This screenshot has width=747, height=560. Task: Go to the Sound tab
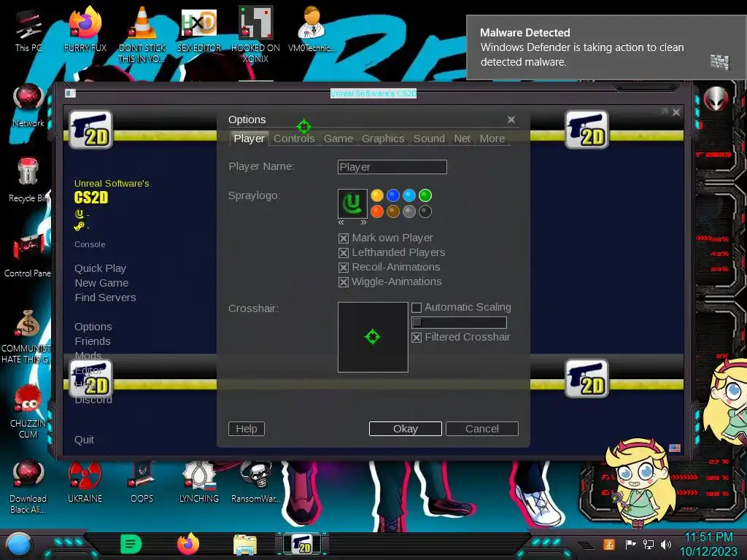429,139
